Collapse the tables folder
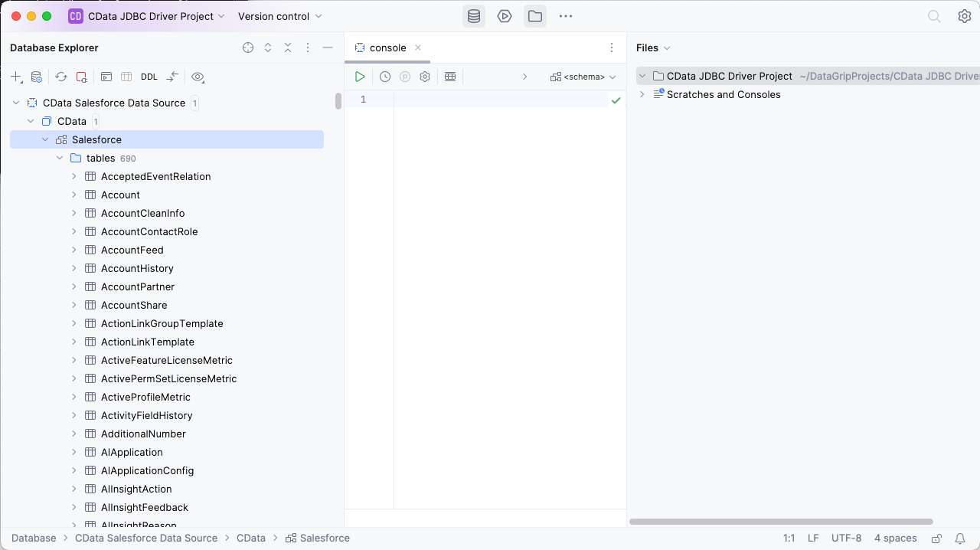The width and height of the screenshot is (980, 550). tap(60, 158)
